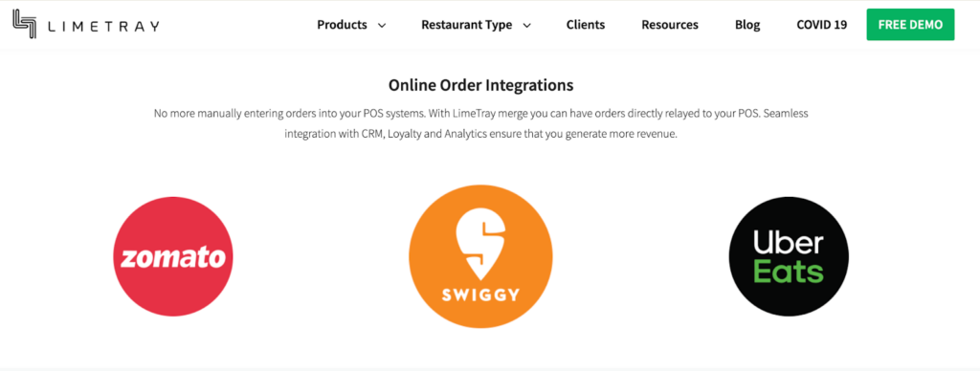Click the Uber Eats black circle logo
The image size is (980, 371).
click(789, 256)
